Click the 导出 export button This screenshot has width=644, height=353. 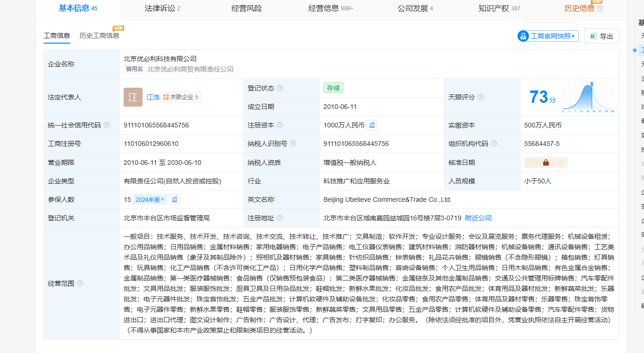[601, 36]
